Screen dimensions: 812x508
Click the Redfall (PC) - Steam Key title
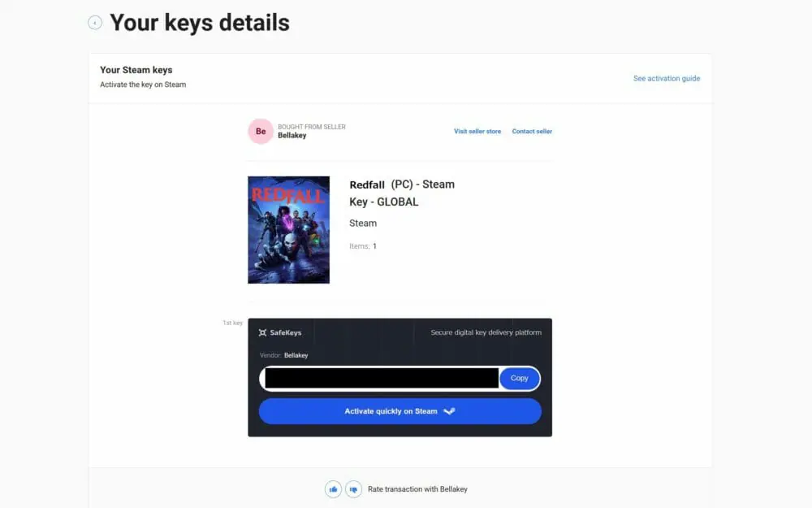tap(402, 193)
